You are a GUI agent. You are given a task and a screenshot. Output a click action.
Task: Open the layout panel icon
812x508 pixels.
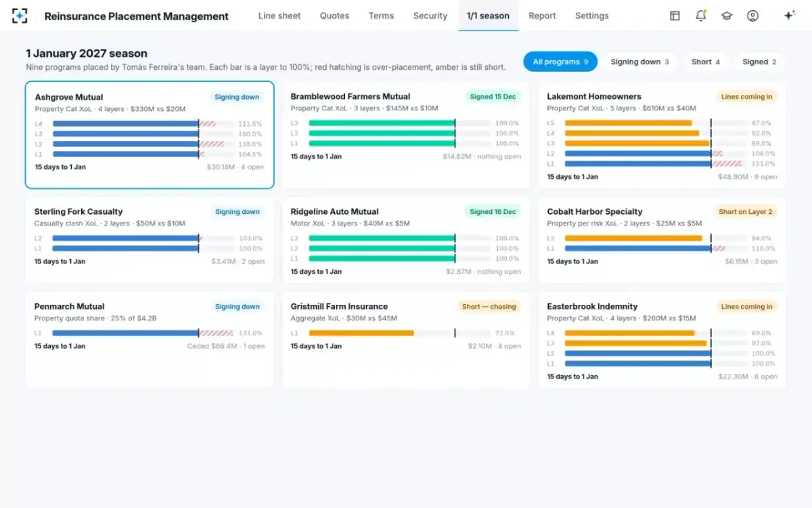tap(675, 16)
